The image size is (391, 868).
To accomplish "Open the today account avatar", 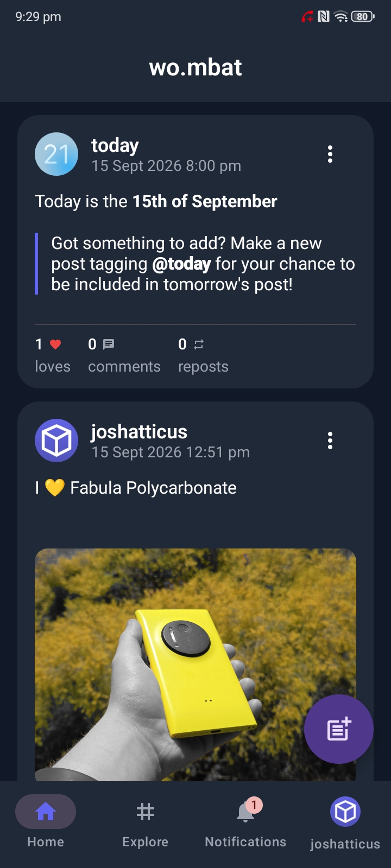I will click(56, 154).
